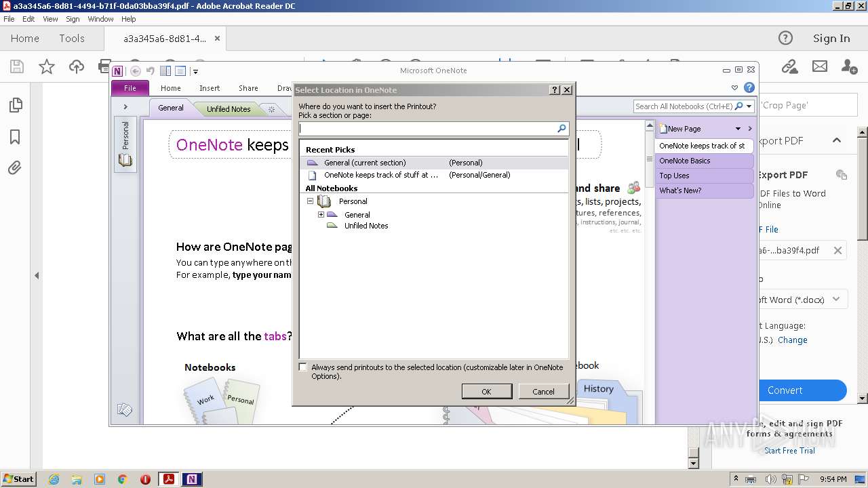The height and width of the screenshot is (488, 868).
Task: Open the New Page dropdown arrow
Action: [x=738, y=129]
